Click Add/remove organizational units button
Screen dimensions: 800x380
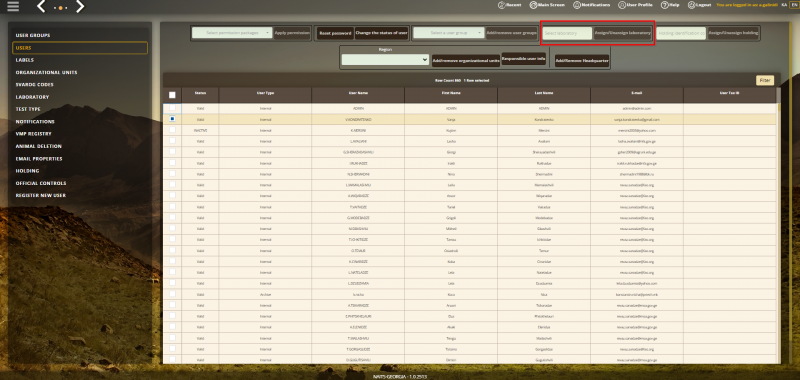(x=466, y=61)
